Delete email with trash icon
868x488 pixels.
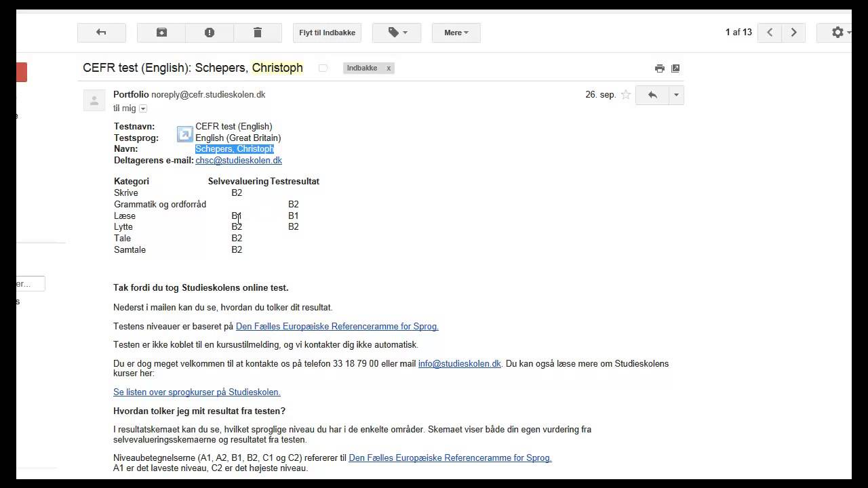click(x=258, y=33)
